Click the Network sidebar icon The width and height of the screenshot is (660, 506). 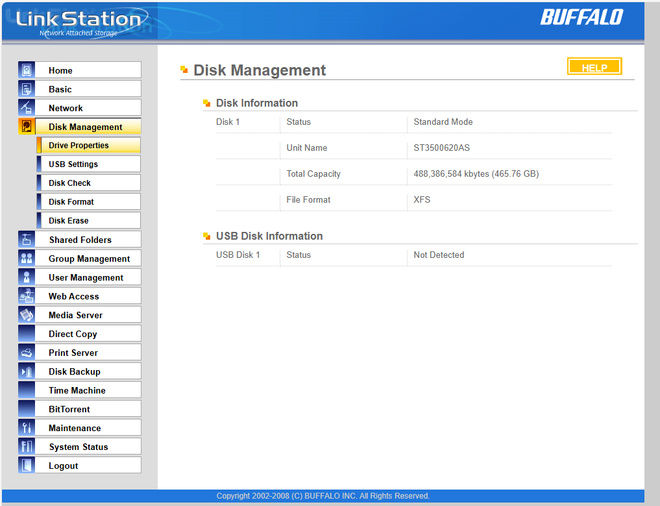27,108
